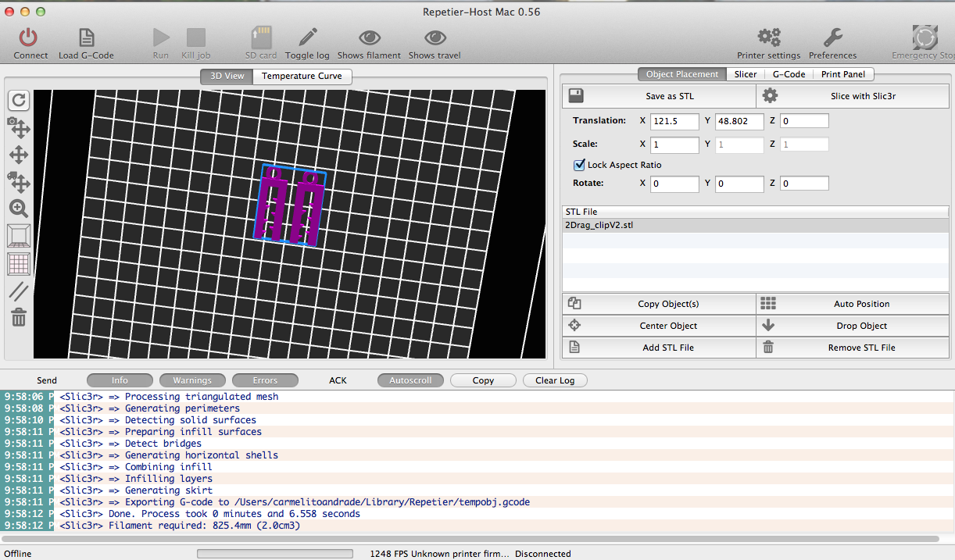Image resolution: width=955 pixels, height=560 pixels.
Task: Click the purple clip model in 3D view
Action: coord(289,206)
